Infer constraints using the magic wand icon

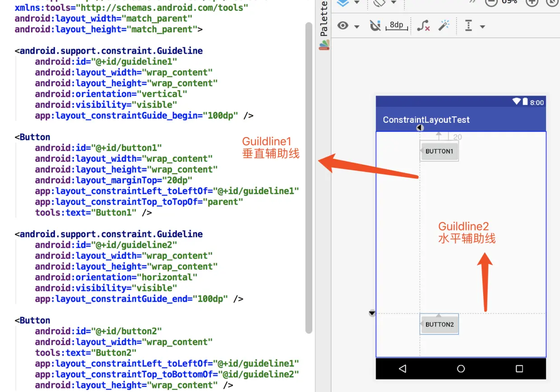coord(444,25)
